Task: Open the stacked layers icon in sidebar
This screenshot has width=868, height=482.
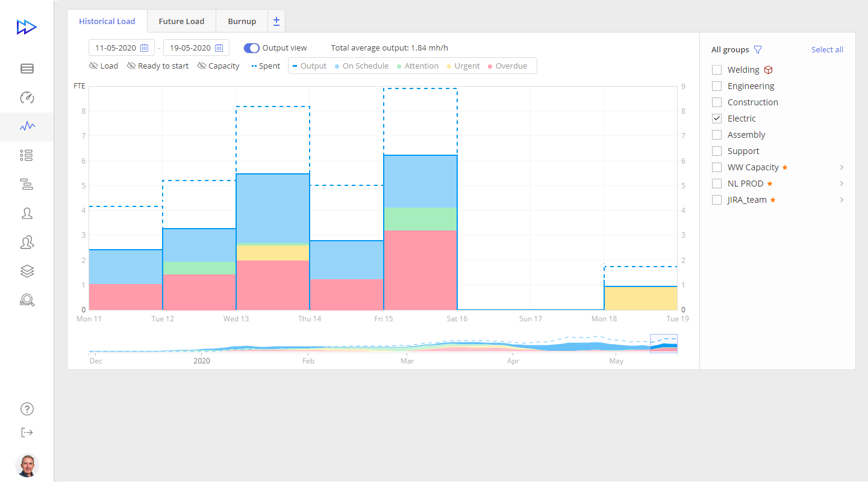Action: [x=27, y=271]
